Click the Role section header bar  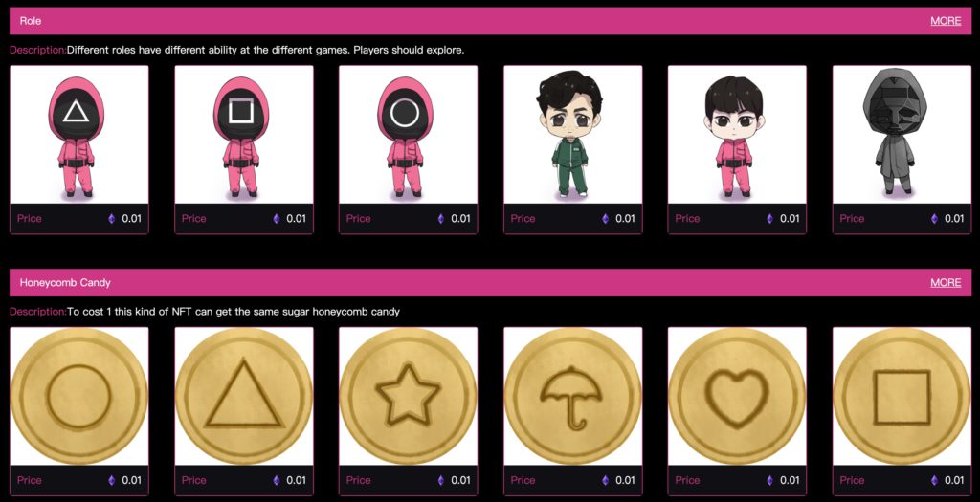(491, 21)
